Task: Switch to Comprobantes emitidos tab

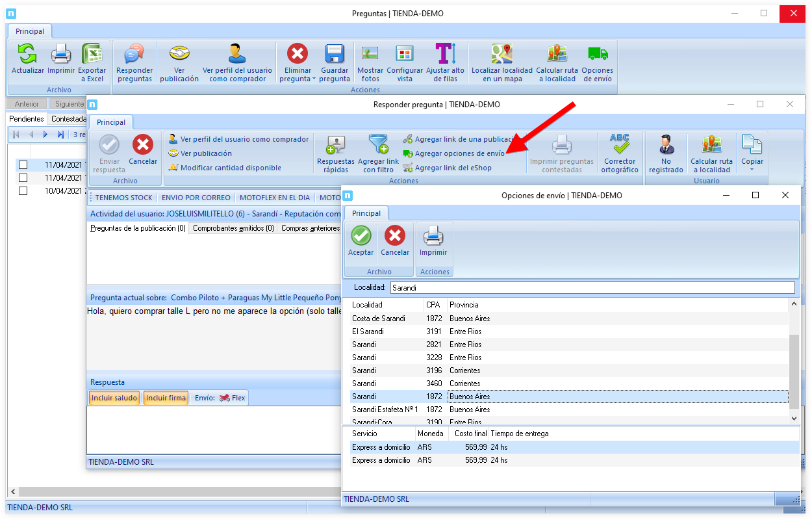Action: click(x=233, y=229)
